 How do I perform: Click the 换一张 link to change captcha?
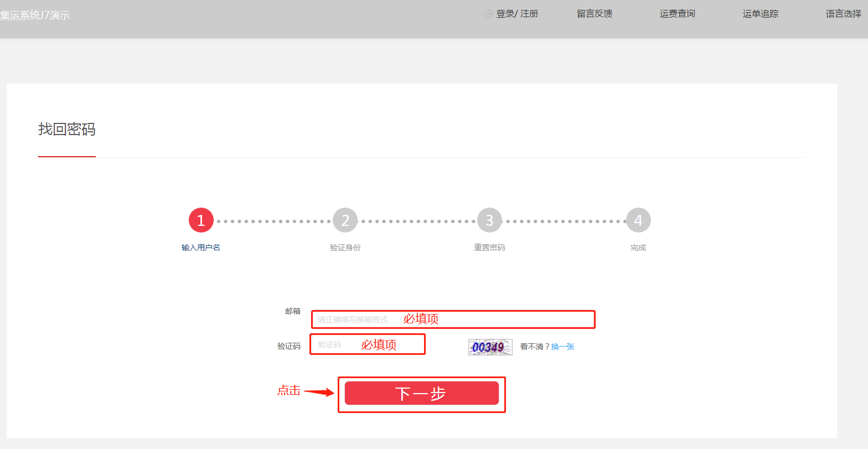click(562, 347)
